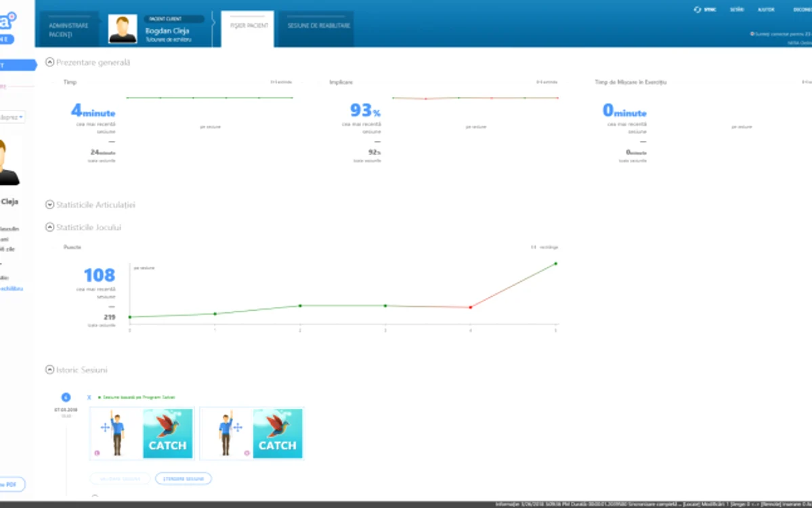Click the green session program label

pyautogui.click(x=138, y=397)
